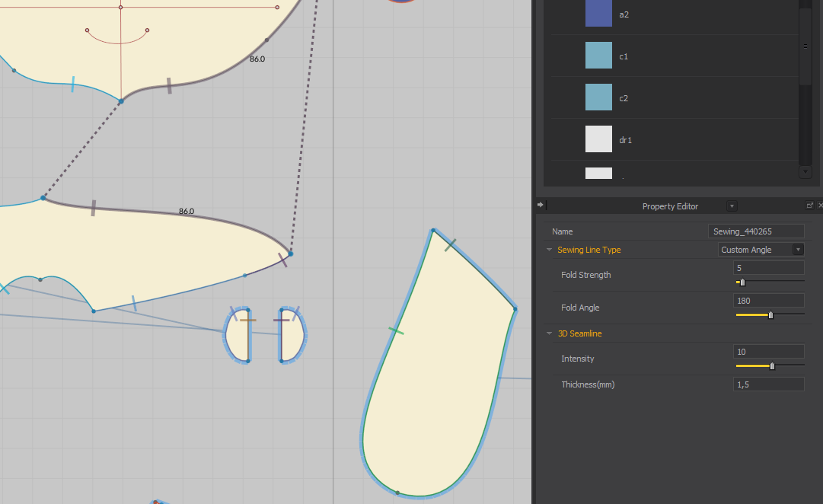This screenshot has height=504, width=823.
Task: Click the Sewing Line Type label
Action: tap(589, 250)
